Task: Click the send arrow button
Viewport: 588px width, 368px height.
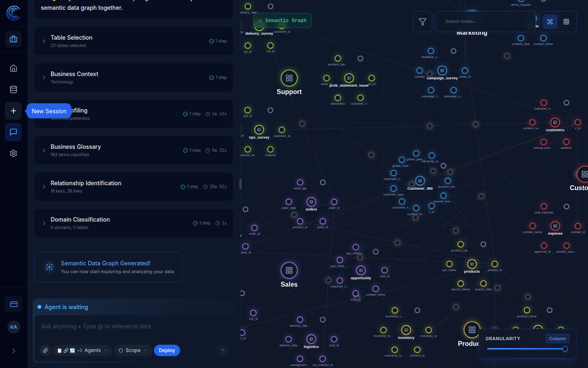Action: coord(223,350)
